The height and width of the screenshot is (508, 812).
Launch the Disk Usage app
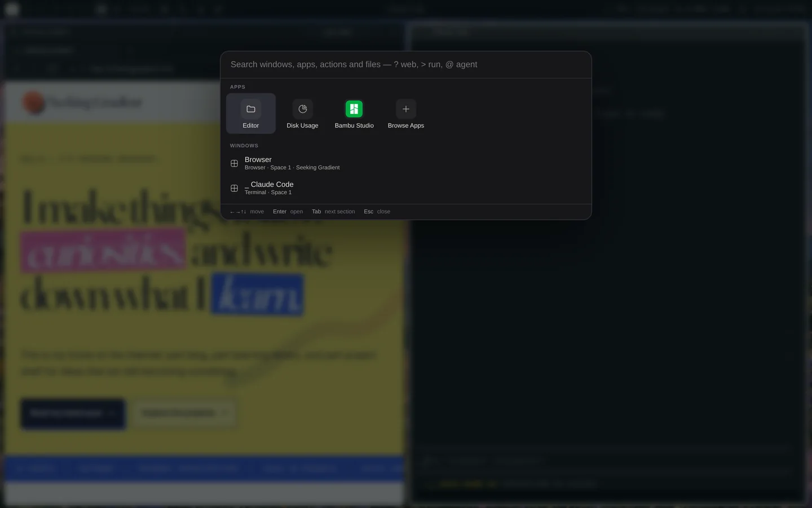pyautogui.click(x=302, y=113)
